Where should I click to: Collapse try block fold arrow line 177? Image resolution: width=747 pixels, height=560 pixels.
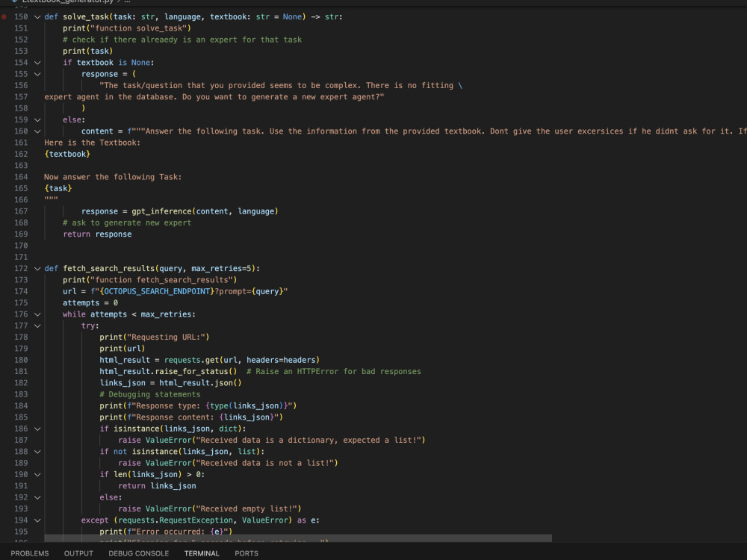tap(37, 326)
